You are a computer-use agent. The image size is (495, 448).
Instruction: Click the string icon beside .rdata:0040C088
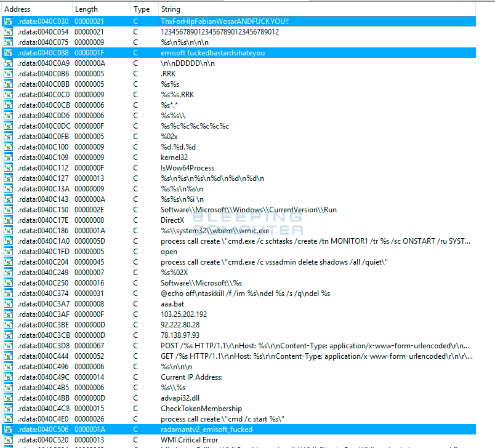pos(8,53)
